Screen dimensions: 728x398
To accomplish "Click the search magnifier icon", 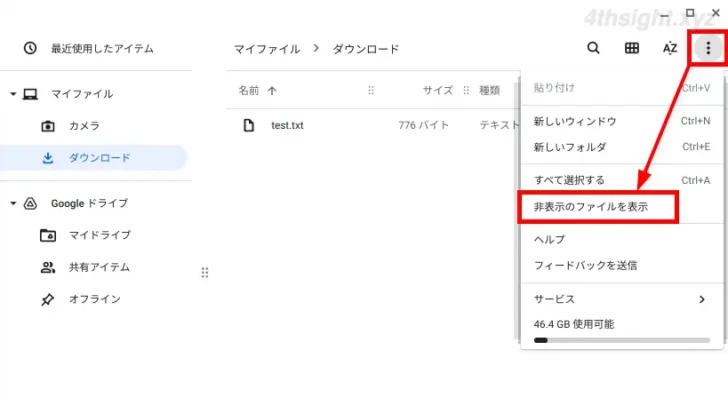I will [x=593, y=48].
